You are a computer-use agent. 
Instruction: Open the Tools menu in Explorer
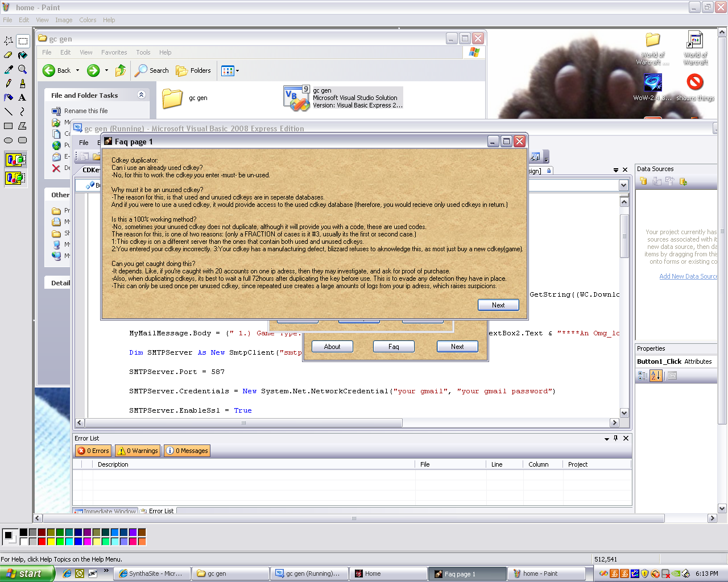tap(143, 52)
